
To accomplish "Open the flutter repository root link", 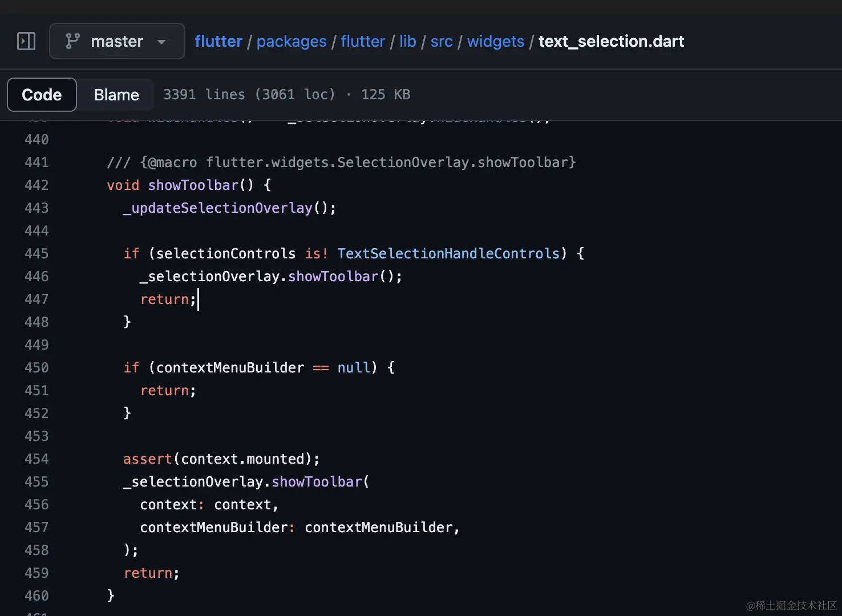I will [218, 41].
